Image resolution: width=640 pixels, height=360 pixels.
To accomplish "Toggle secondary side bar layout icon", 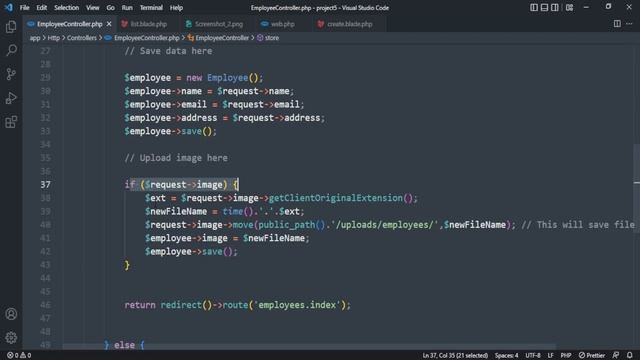I will (555, 7).
